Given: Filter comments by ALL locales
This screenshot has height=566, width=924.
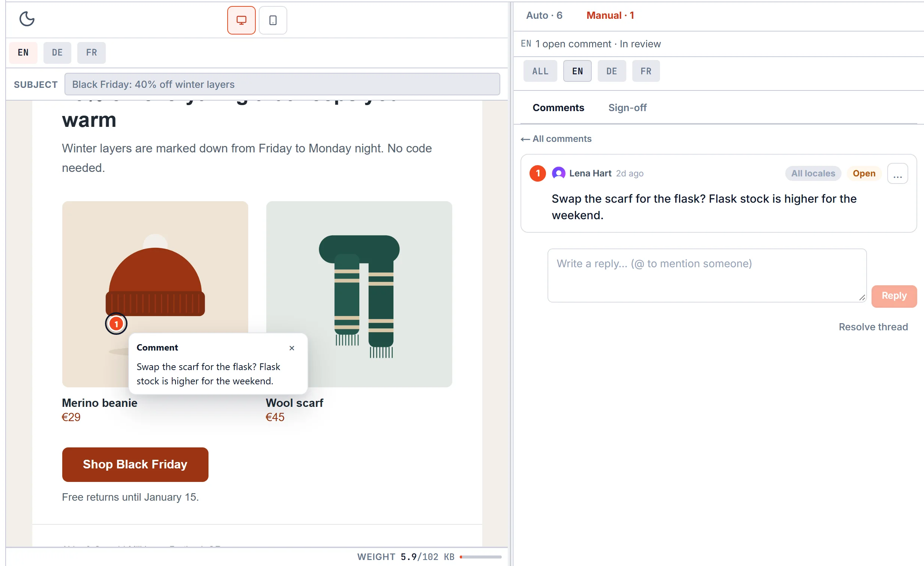Looking at the screenshot, I should pos(540,71).
